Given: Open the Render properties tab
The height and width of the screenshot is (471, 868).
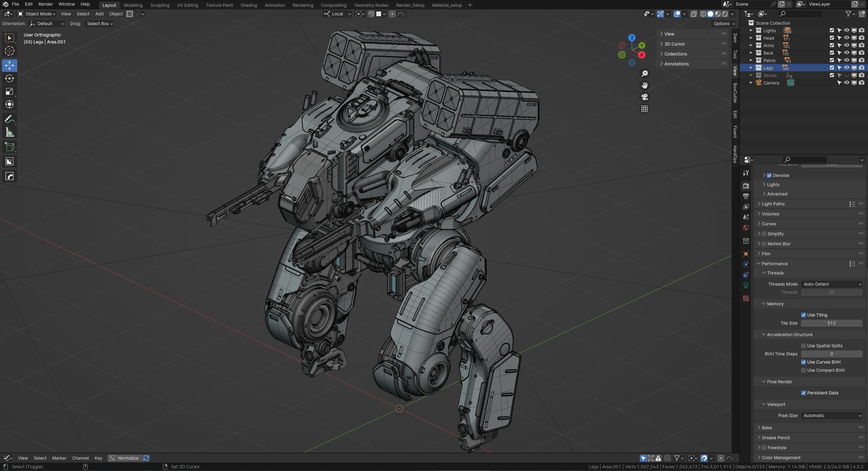Looking at the screenshot, I should point(746,186).
